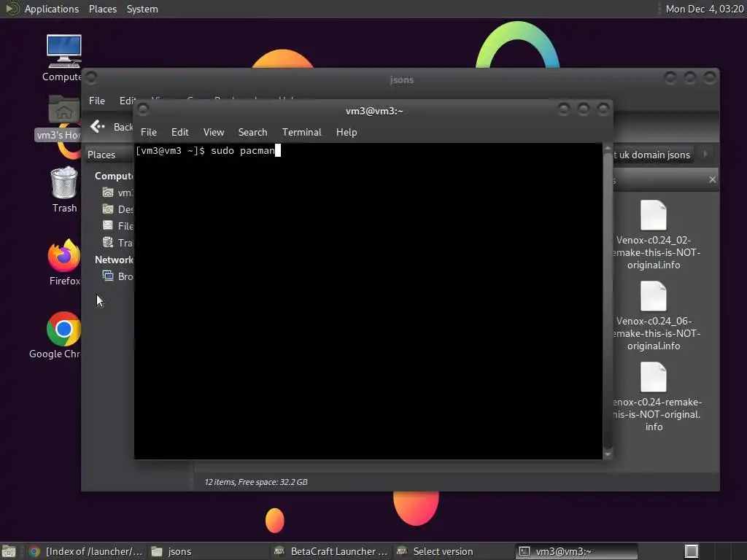This screenshot has height=560, width=747.
Task: Click the menu logo icon beside Applications
Action: (12, 9)
